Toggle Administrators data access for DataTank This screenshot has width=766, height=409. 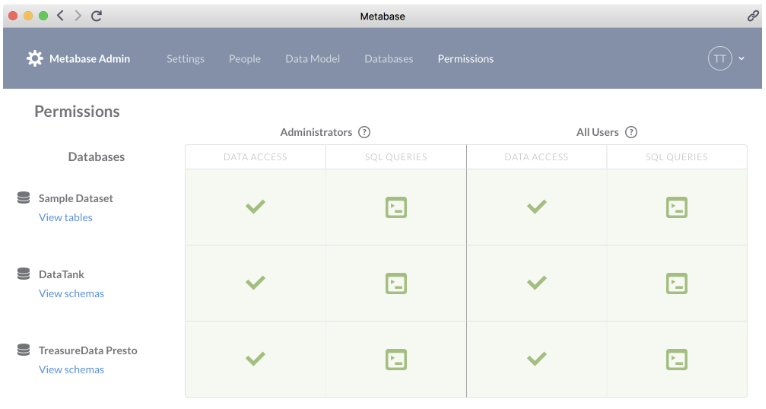click(255, 283)
